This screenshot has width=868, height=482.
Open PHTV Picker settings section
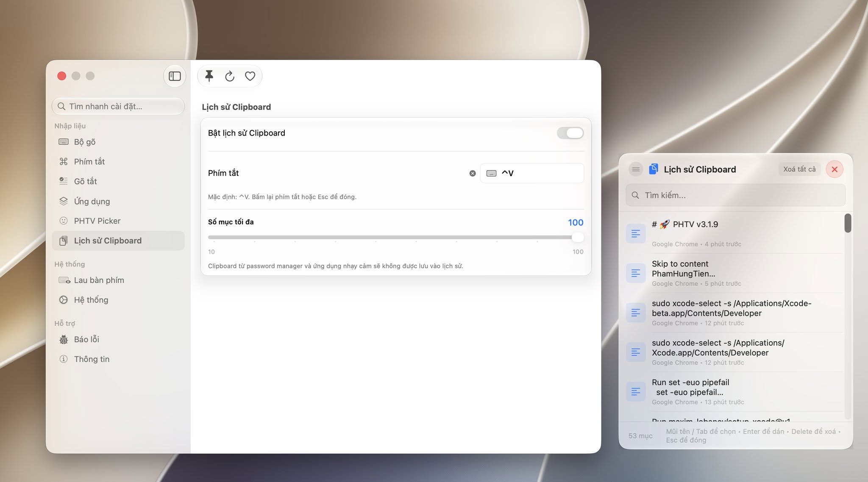coord(118,221)
